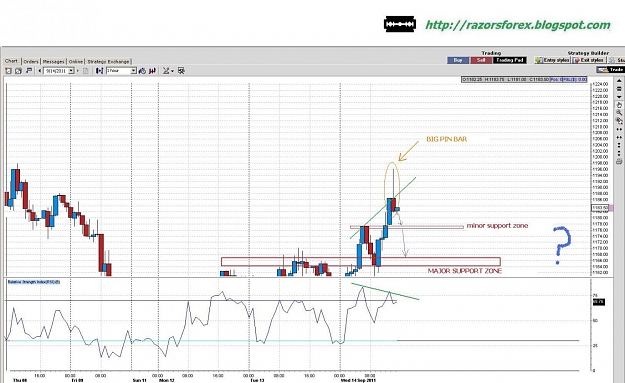Image resolution: width=625 pixels, height=383 pixels.
Task: Click the red Sell button
Action: [x=482, y=60]
